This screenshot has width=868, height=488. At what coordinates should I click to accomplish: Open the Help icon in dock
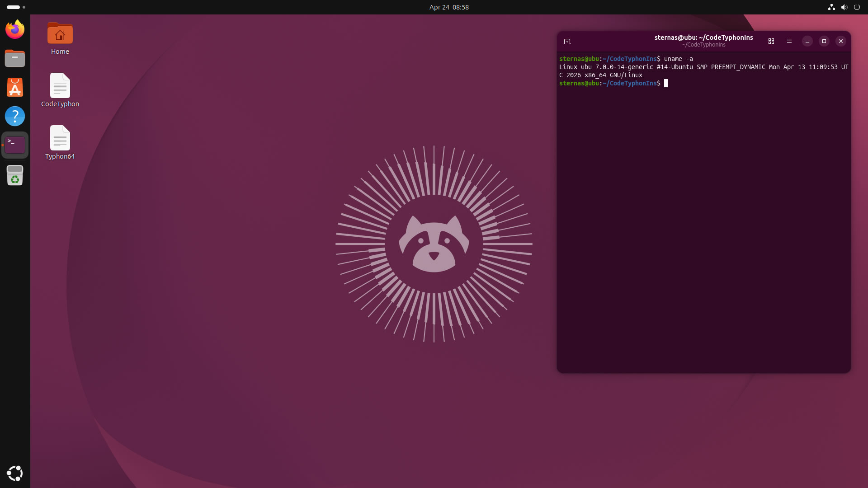(15, 116)
